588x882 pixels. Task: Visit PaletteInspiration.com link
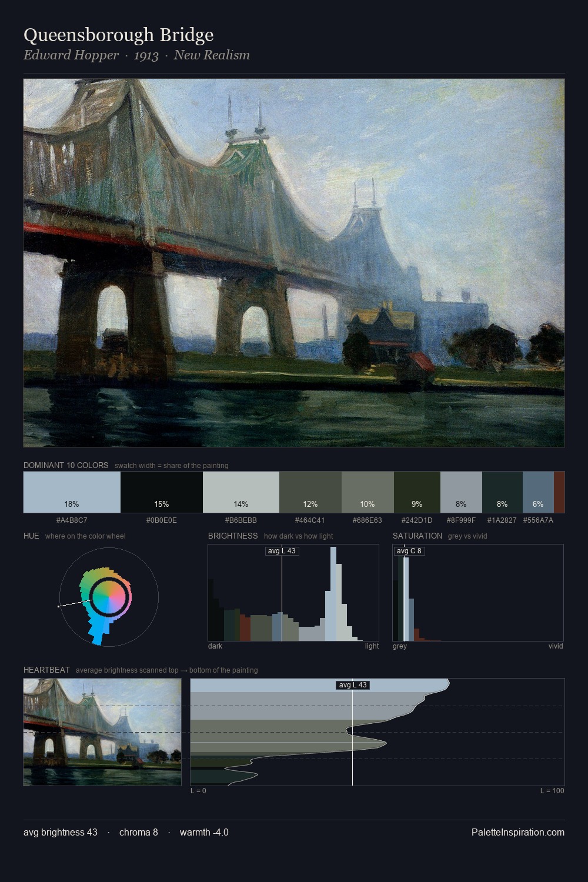518,832
